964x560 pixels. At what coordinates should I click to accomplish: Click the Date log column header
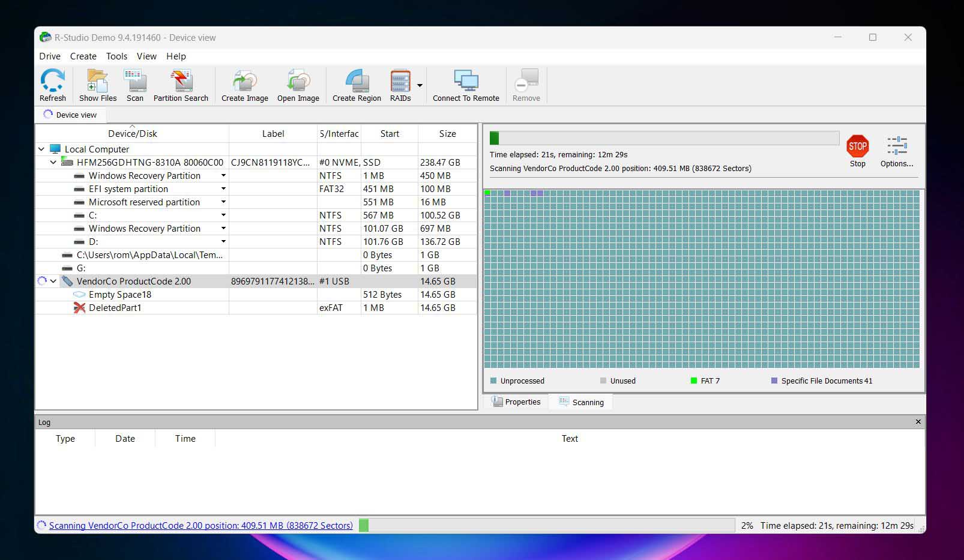click(125, 439)
